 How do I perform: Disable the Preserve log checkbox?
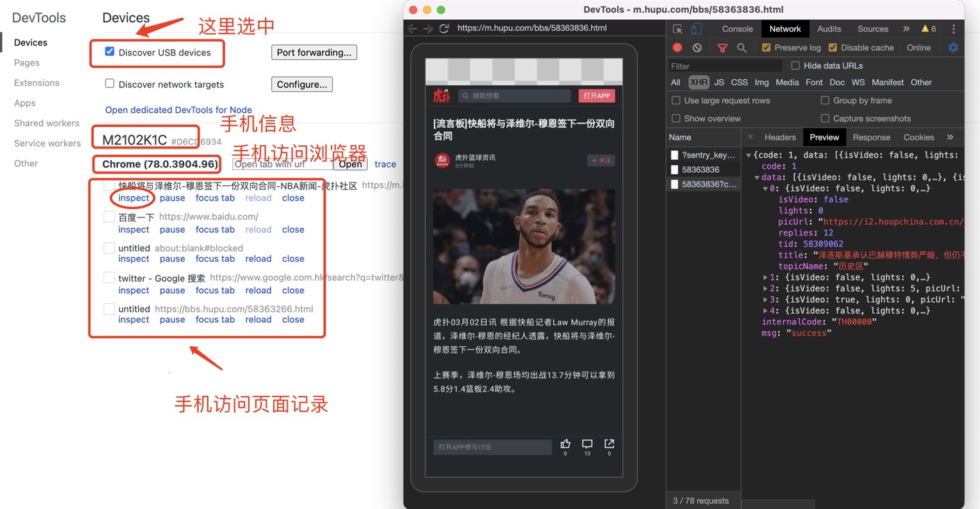pos(766,48)
